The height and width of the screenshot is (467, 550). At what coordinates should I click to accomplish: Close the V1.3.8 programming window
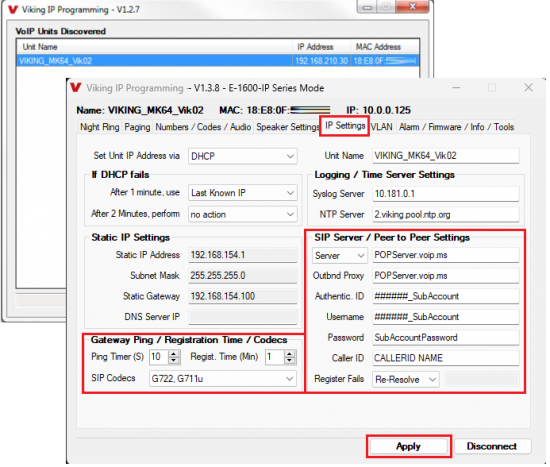click(528, 87)
